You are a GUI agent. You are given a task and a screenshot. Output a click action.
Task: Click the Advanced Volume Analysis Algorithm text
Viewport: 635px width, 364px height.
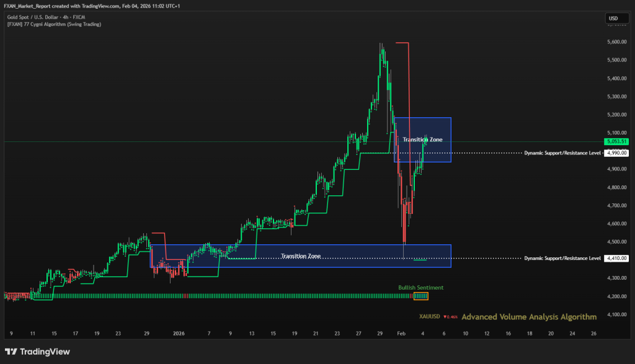[x=529, y=317]
